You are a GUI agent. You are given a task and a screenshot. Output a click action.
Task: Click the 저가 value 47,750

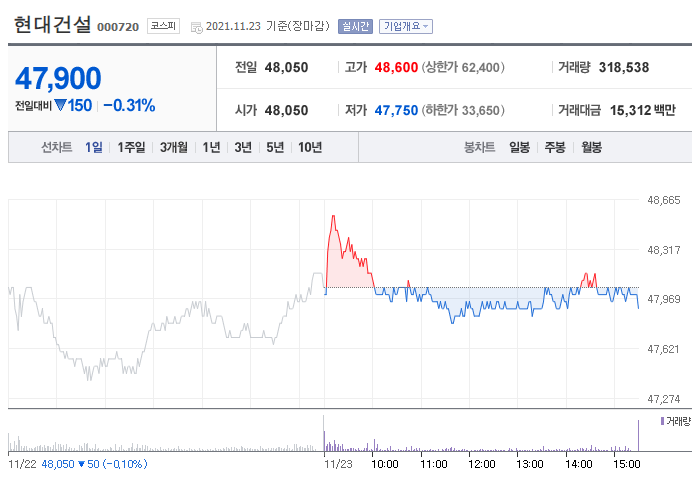[396, 110]
